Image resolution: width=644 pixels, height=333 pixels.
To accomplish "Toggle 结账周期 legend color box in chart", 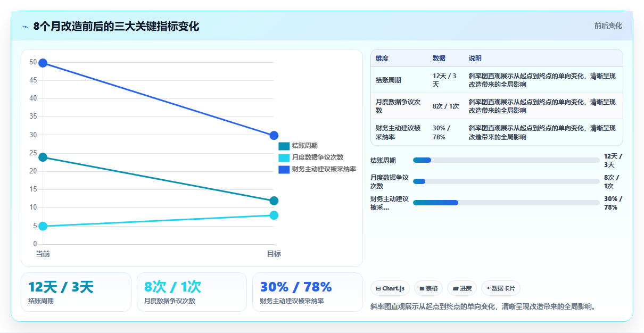I will (x=284, y=146).
